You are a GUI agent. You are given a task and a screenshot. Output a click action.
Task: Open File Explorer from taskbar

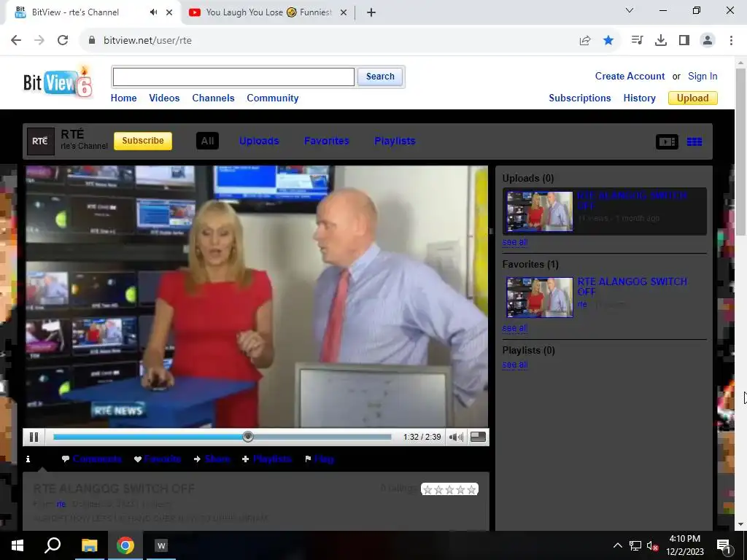tap(89, 545)
